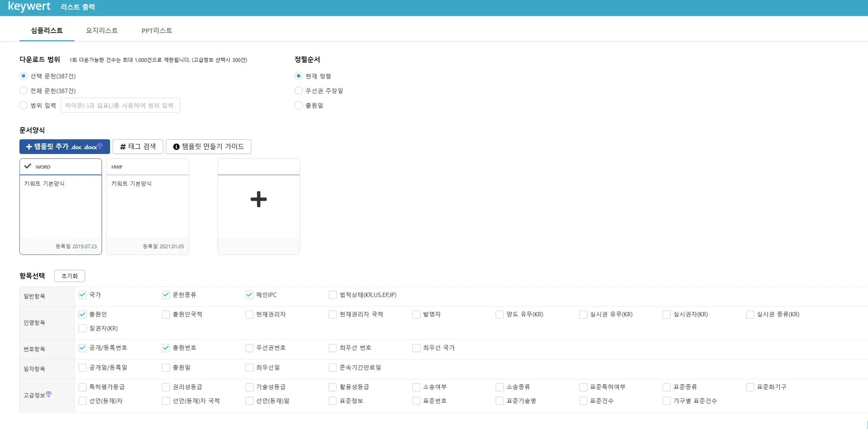Uncheck the 국가 checkbox

click(x=82, y=295)
